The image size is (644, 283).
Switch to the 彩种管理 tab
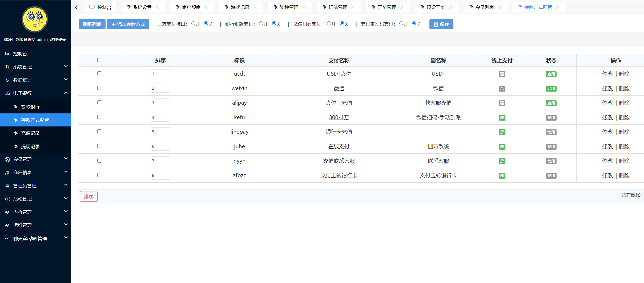289,7
